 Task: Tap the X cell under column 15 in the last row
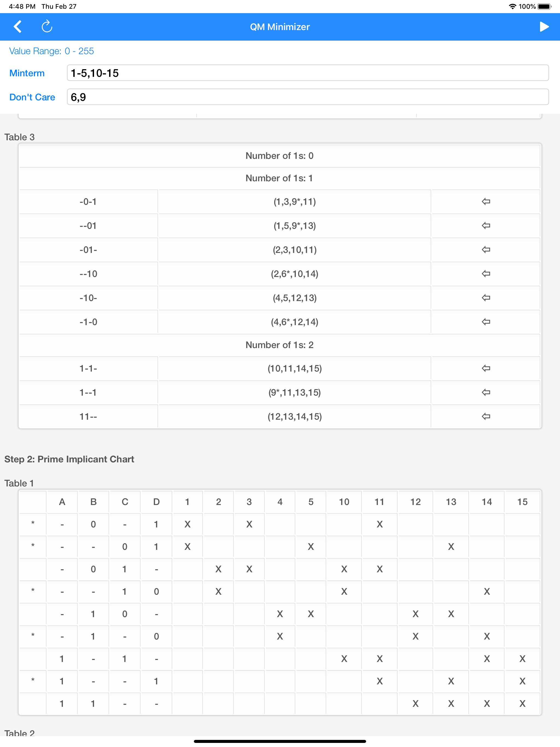point(522,704)
